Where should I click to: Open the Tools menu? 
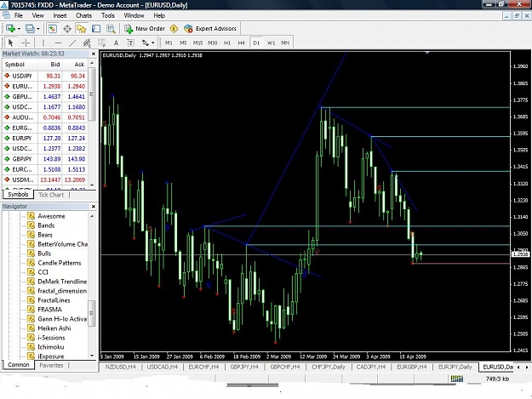108,15
